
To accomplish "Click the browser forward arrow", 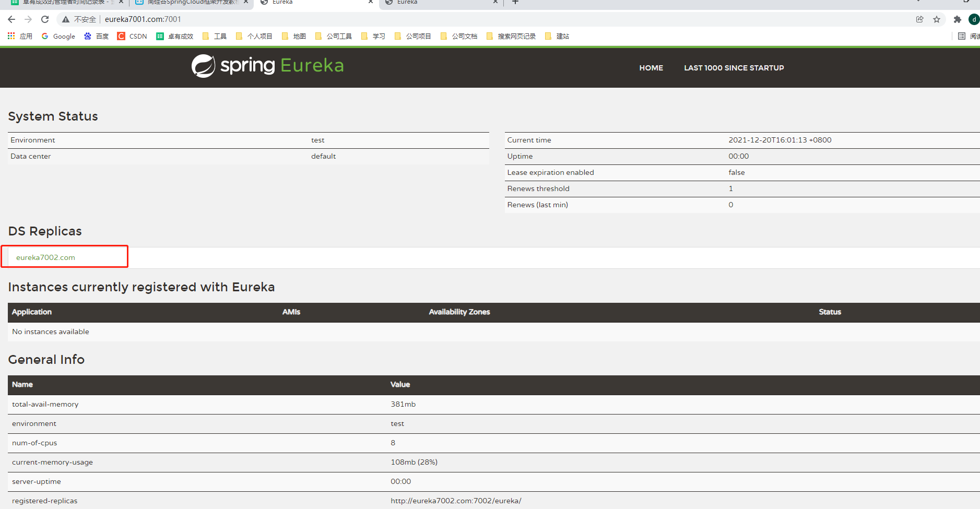I will point(28,19).
